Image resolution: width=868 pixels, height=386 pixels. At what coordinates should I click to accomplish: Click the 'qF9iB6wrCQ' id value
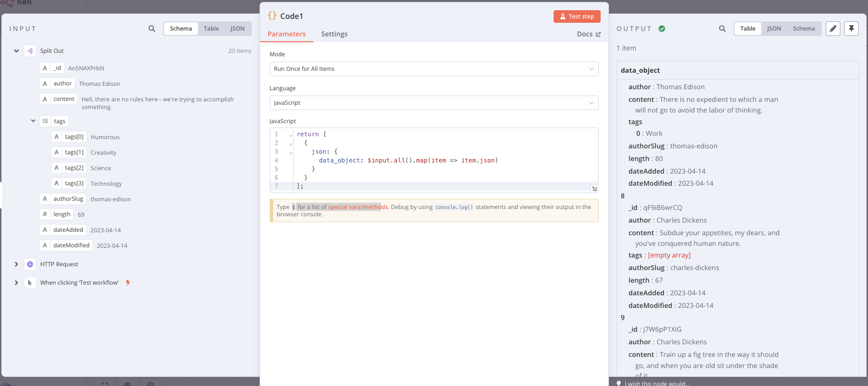(x=663, y=208)
